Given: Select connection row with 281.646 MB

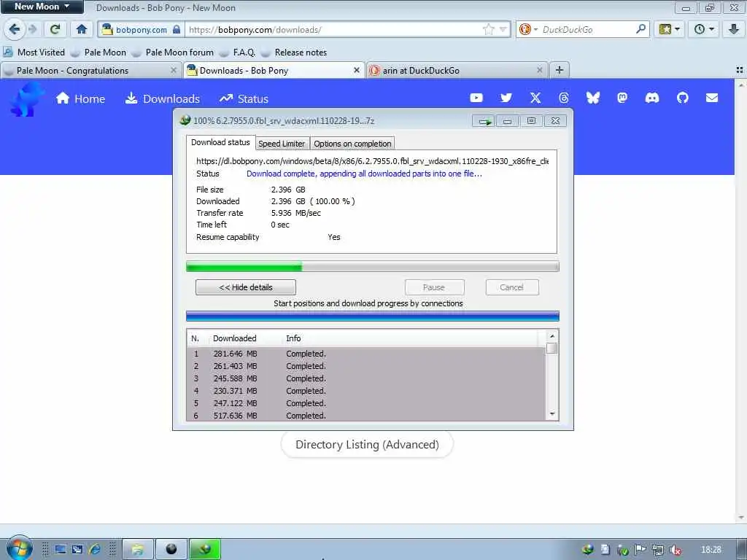Looking at the screenshot, I should pos(366,354).
